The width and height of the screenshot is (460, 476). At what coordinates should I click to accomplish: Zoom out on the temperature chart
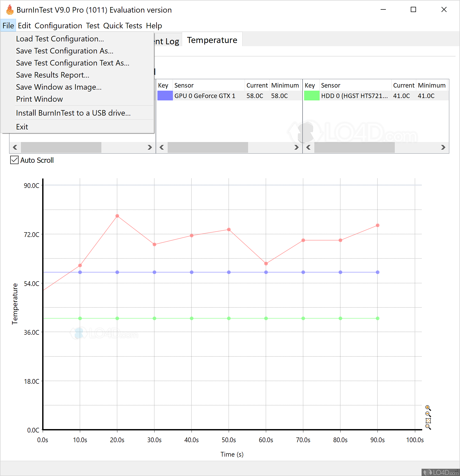point(427,413)
